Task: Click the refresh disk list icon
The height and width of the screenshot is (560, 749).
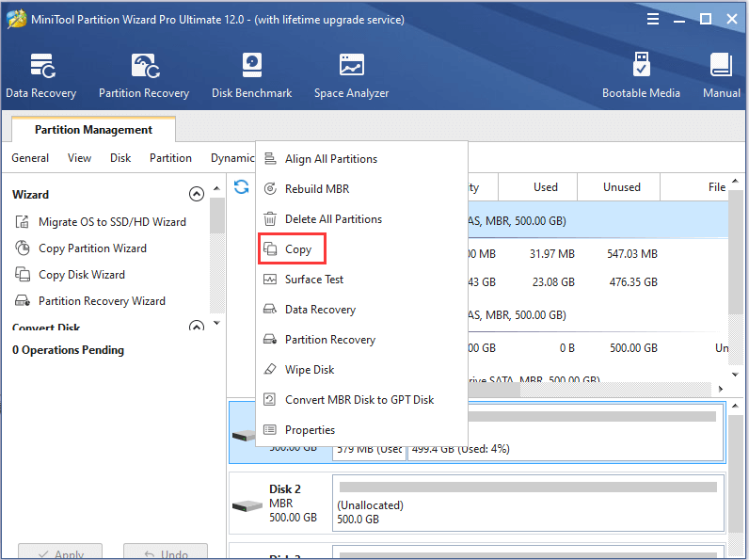Action: tap(241, 187)
